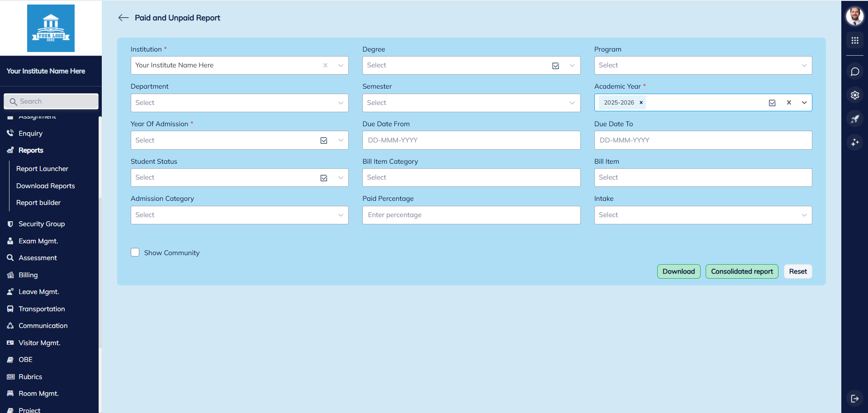Screen dimensions: 868x413
Task: Open Report Launcher in sidebar
Action: pos(42,169)
